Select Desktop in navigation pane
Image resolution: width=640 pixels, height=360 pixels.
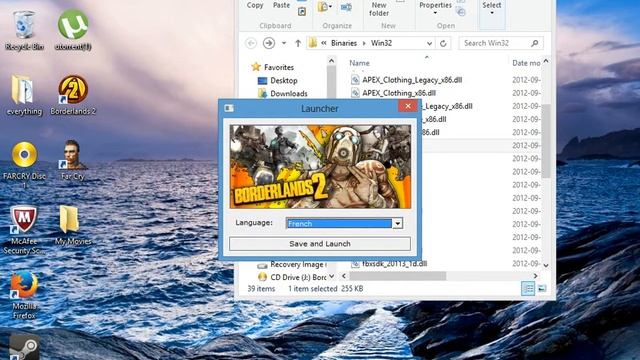pos(284,80)
